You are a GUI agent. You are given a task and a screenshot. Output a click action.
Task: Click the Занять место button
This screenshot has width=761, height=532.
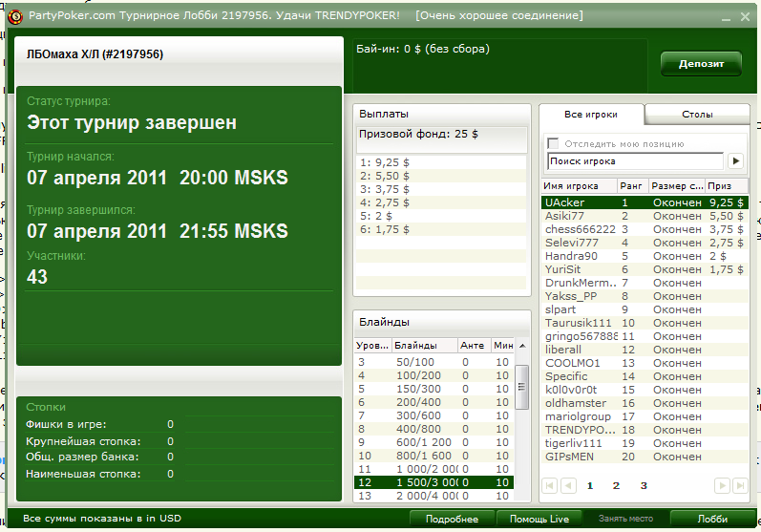coord(625,519)
